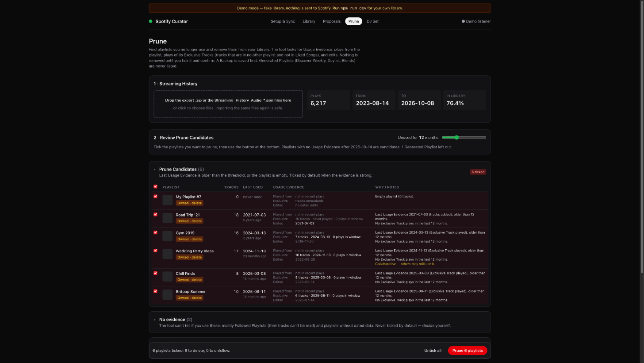Image resolution: width=644 pixels, height=363 pixels.
Task: Click the Chill Finds playlist name
Action: 185,274
